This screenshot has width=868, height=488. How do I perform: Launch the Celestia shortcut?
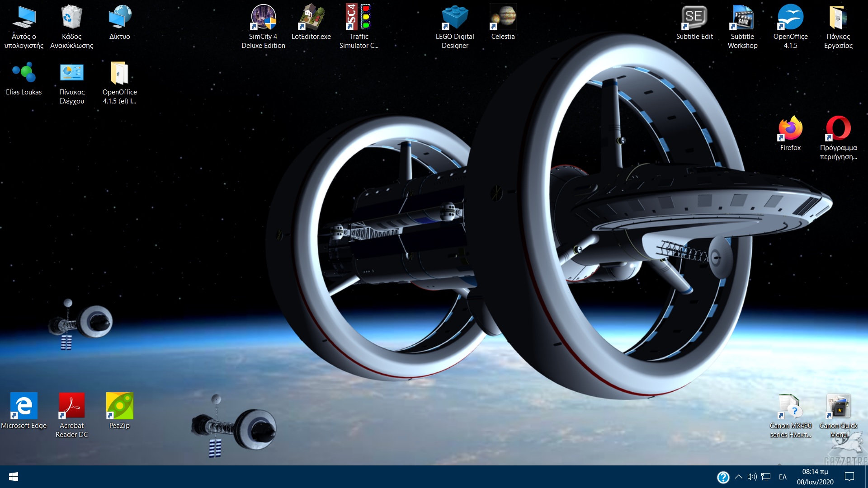503,23
